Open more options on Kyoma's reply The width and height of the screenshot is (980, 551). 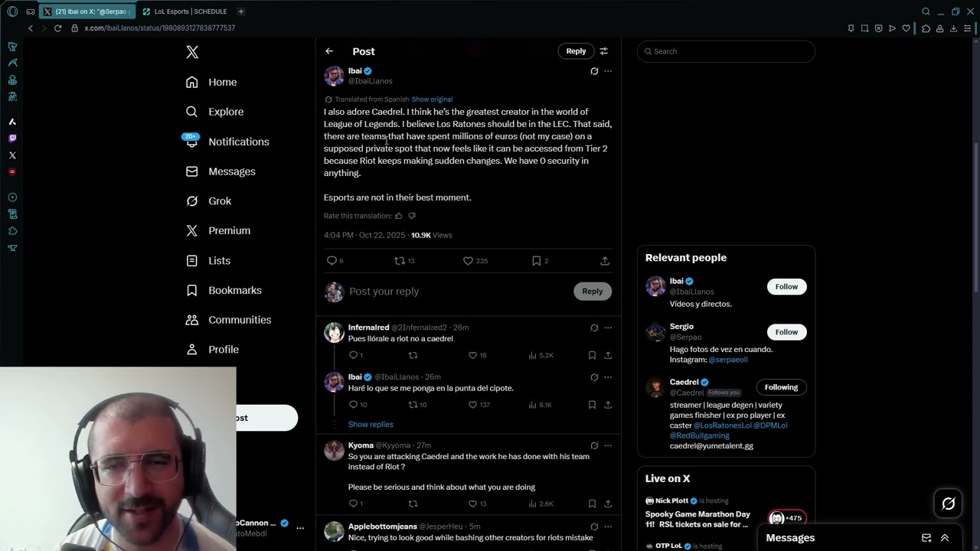pyautogui.click(x=608, y=445)
